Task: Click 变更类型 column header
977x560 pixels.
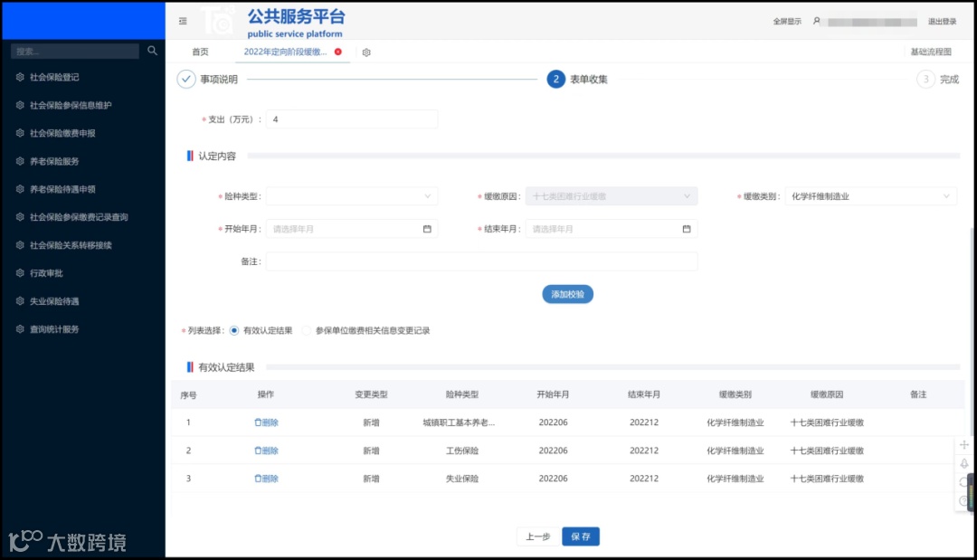Action: pos(372,394)
